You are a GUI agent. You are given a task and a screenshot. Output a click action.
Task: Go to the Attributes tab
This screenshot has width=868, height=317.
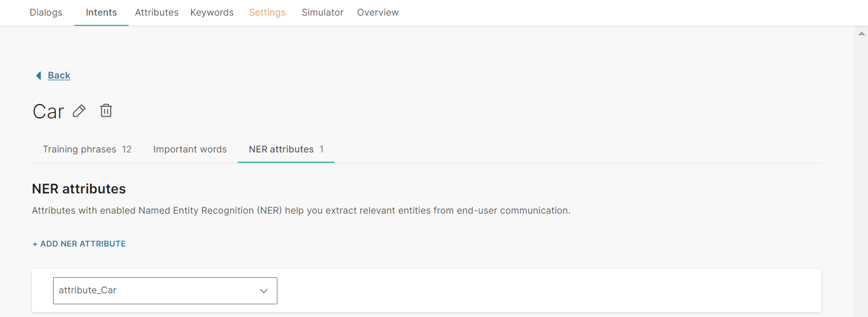tap(157, 12)
